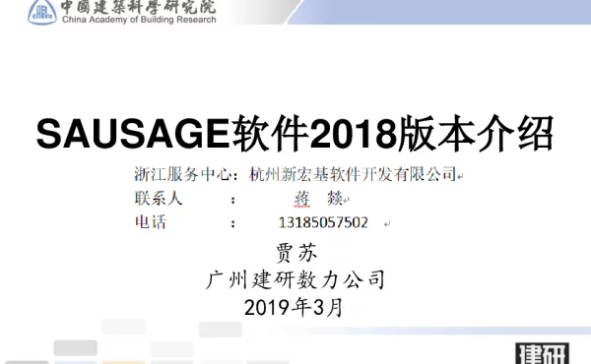Screen dimensions: 591x364
Task: Click the presenter name 贾苏
Action: point(296,253)
